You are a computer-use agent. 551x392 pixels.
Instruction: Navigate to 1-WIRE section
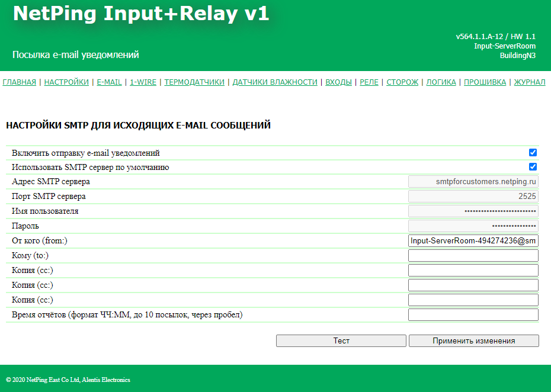143,82
